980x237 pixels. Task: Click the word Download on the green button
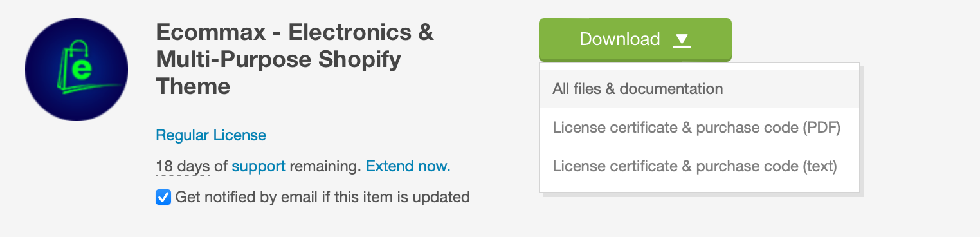coord(619,39)
